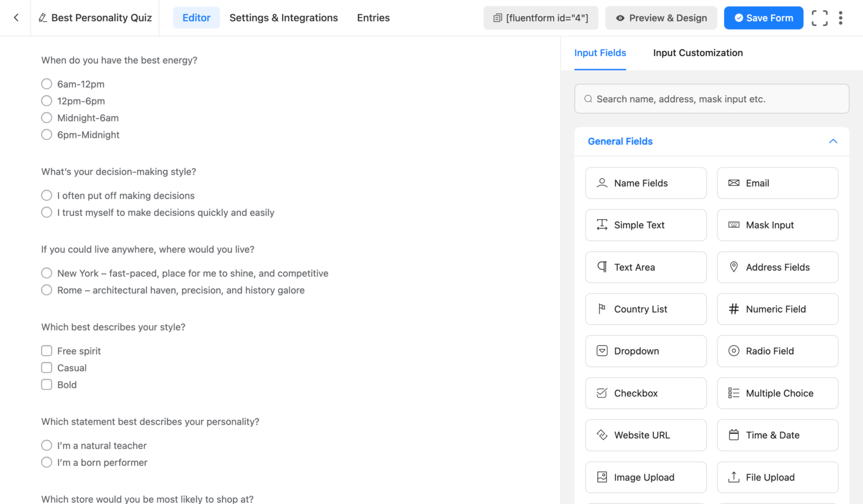
Task: Insert a Country List field
Action: [646, 309]
